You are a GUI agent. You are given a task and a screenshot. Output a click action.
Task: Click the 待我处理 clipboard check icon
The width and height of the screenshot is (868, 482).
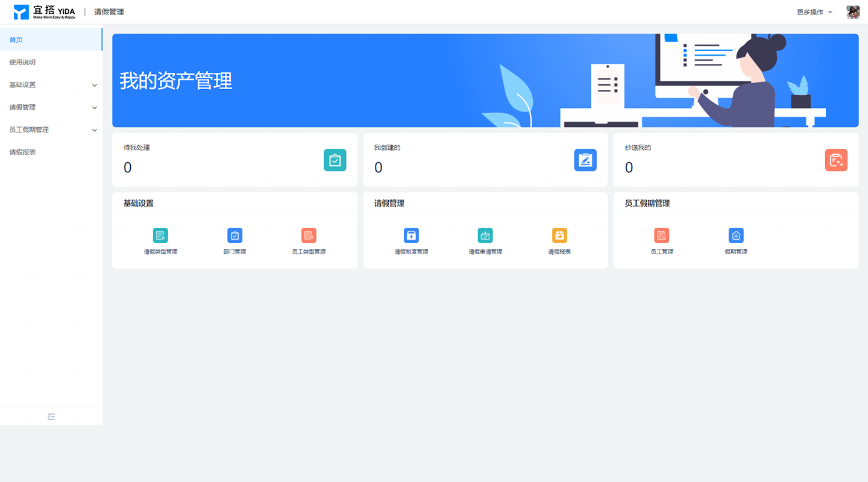[335, 160]
